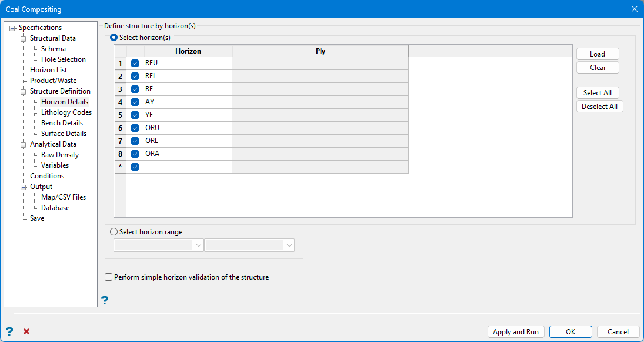644x342 pixels.
Task: Open Surface Details in the tree
Action: coord(64,134)
